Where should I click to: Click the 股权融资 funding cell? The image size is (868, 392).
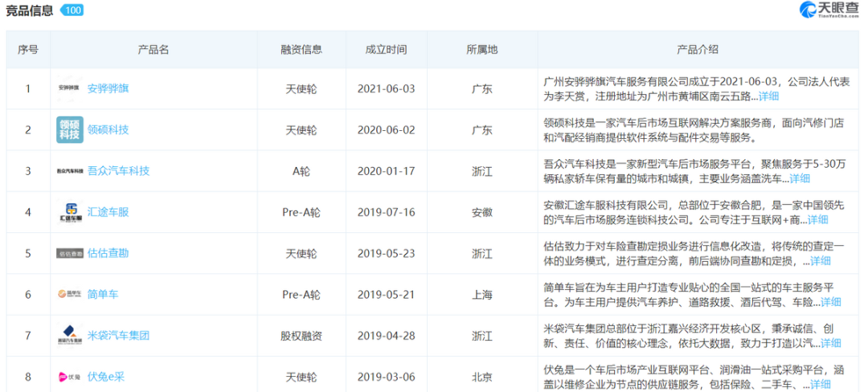click(x=301, y=335)
